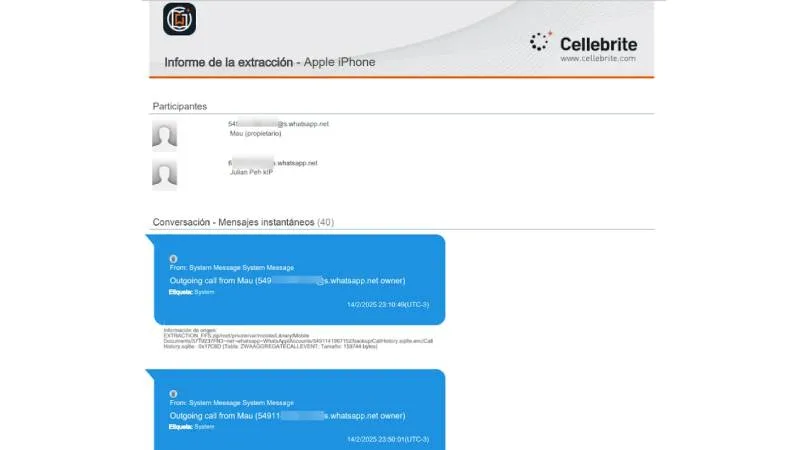Click the small icon in first message bubble
The height and width of the screenshot is (450, 800).
tap(173, 258)
